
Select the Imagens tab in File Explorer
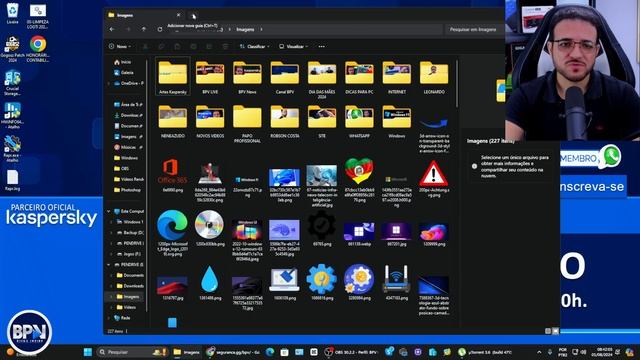click(143, 15)
